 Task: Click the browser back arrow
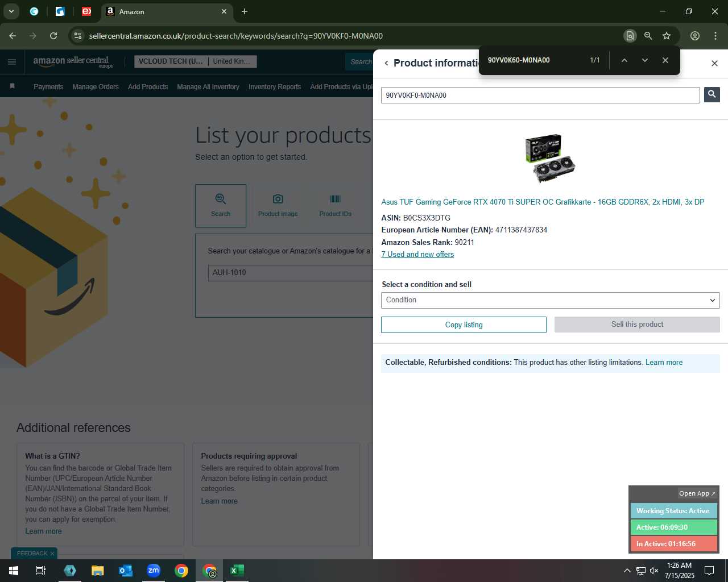tap(13, 36)
